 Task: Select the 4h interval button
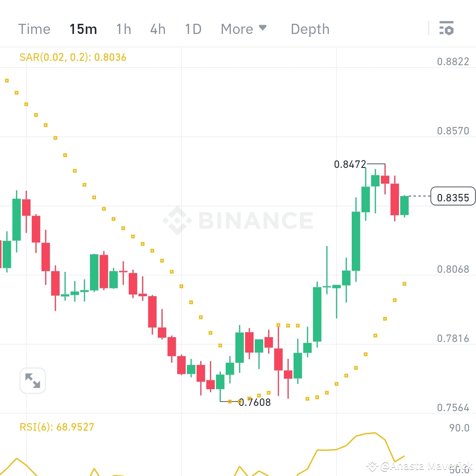pyautogui.click(x=157, y=29)
